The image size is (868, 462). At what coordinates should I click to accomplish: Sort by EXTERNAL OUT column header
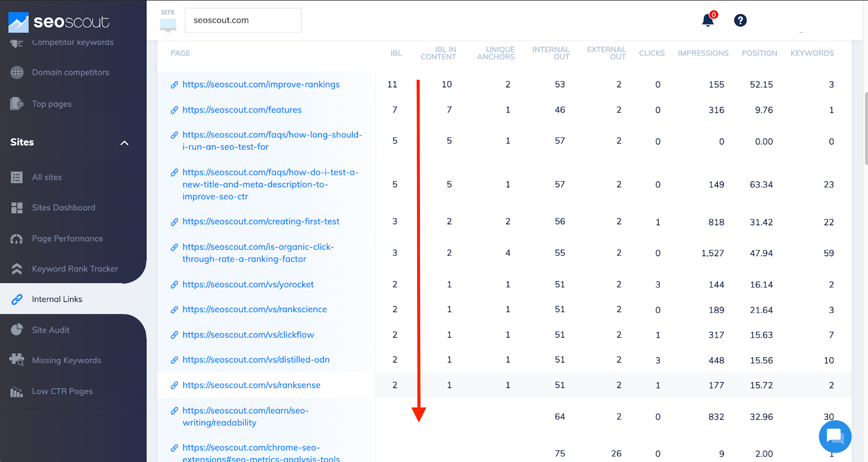tap(607, 53)
